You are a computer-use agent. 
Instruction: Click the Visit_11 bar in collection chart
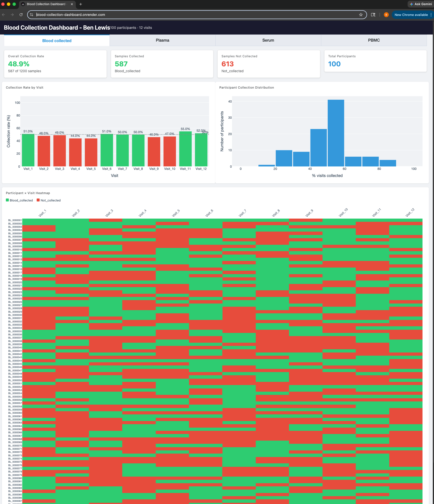[185, 149]
